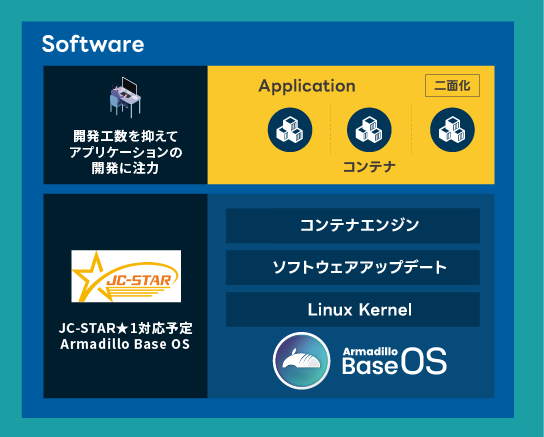Click the Linux Kernel bar

[x=353, y=309]
